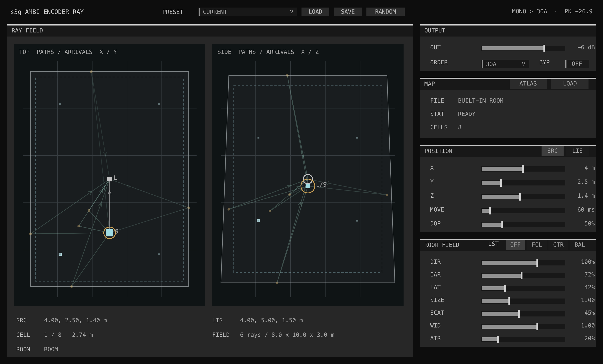Click the listener ring in side view
The image size is (603, 364).
(308, 179)
